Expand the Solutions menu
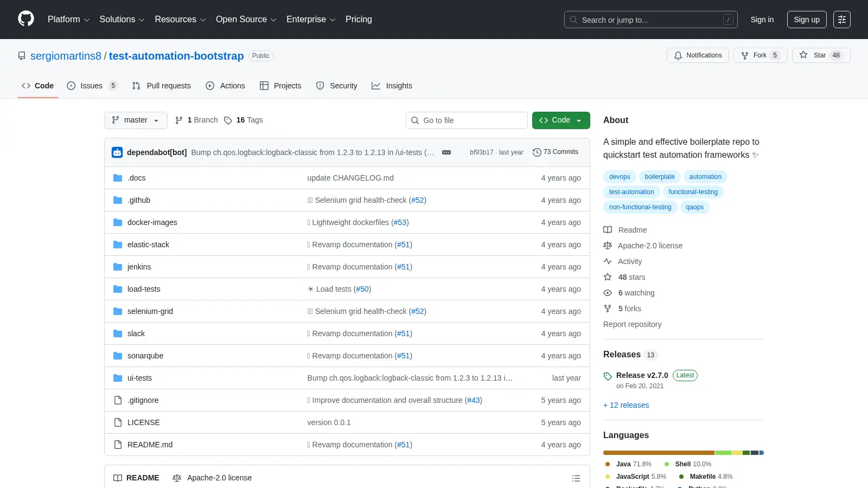Viewport: 868px width, 488px height. (x=122, y=20)
